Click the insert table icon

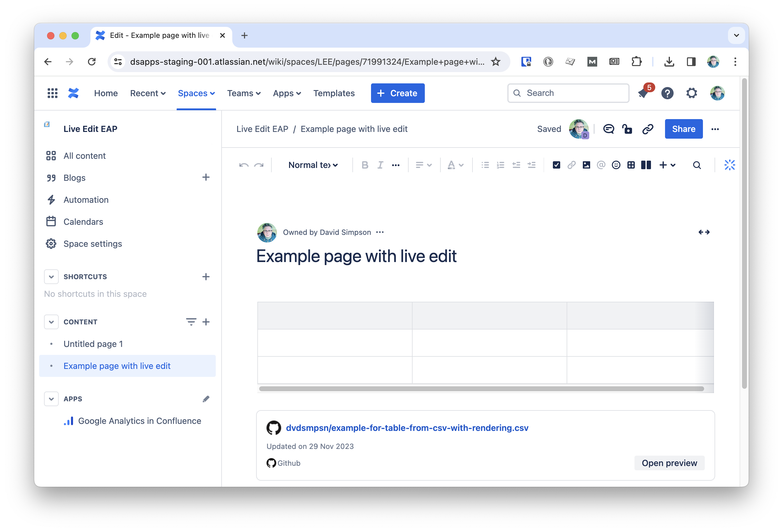(631, 165)
